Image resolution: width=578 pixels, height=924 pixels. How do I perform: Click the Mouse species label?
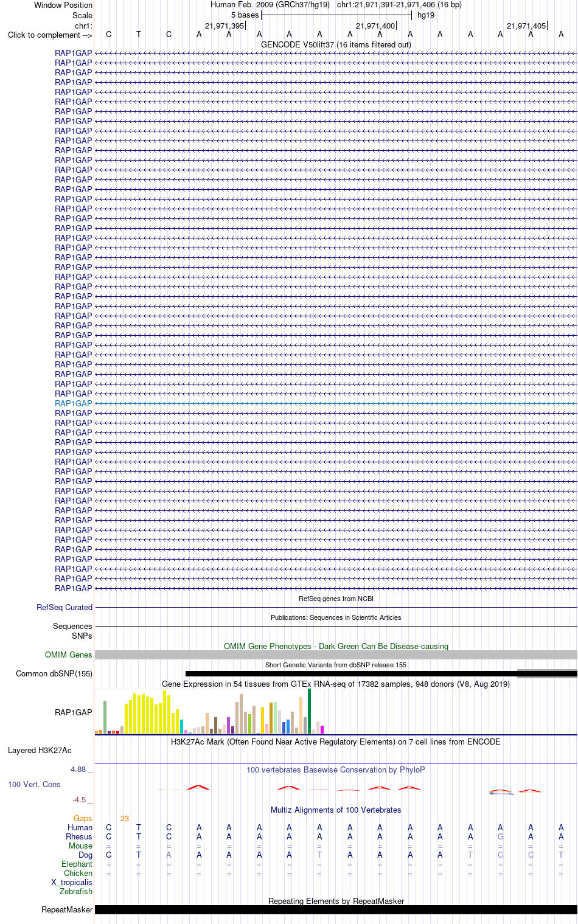click(80, 846)
